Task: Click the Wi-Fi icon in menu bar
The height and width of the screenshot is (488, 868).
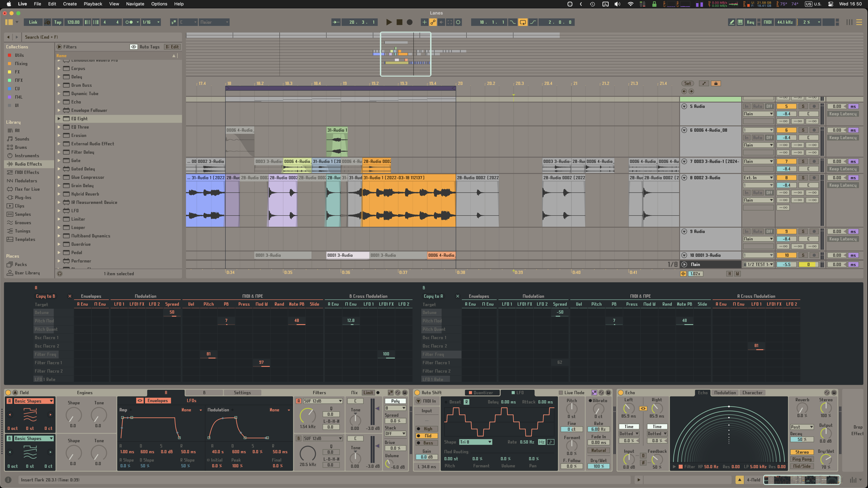Action: click(630, 4)
